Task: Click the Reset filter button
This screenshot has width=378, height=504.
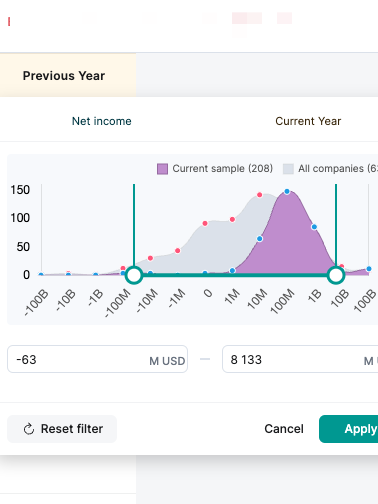Action: coord(62,429)
